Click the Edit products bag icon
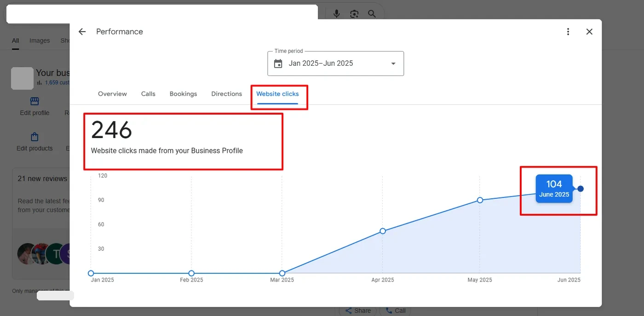 (x=34, y=137)
